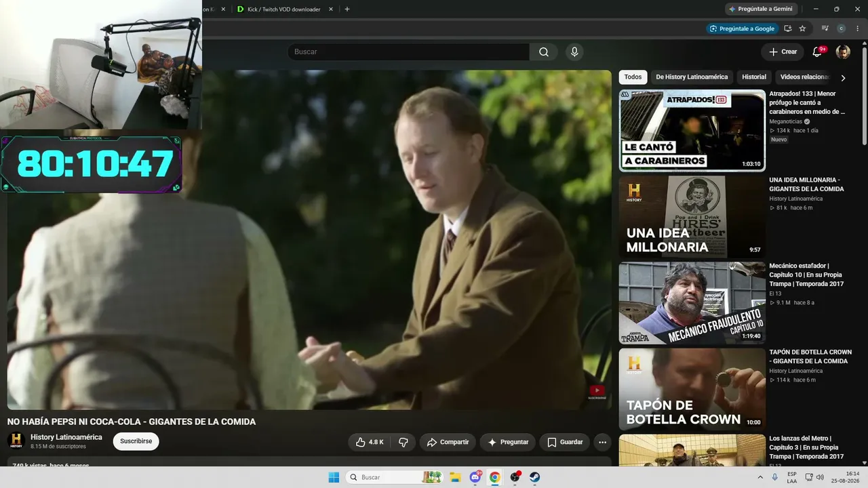Select the Historial filter chip
Image resolution: width=868 pixels, height=488 pixels.
(754, 77)
